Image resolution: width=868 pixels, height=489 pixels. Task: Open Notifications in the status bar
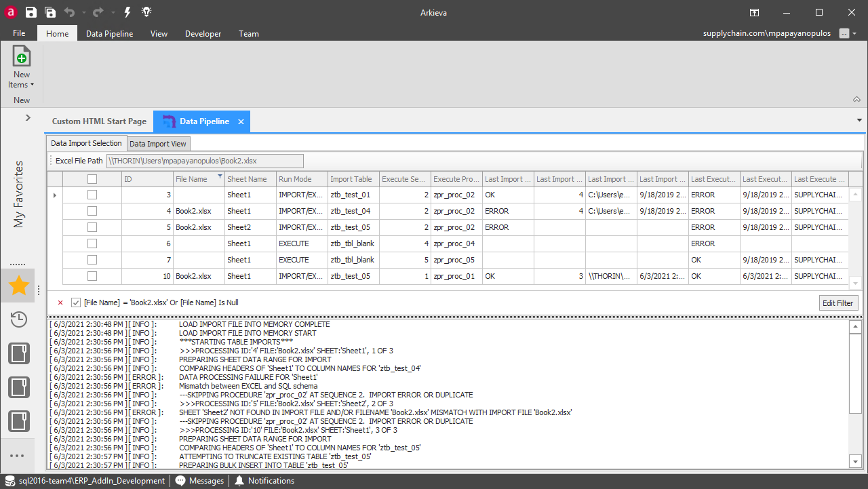click(264, 481)
